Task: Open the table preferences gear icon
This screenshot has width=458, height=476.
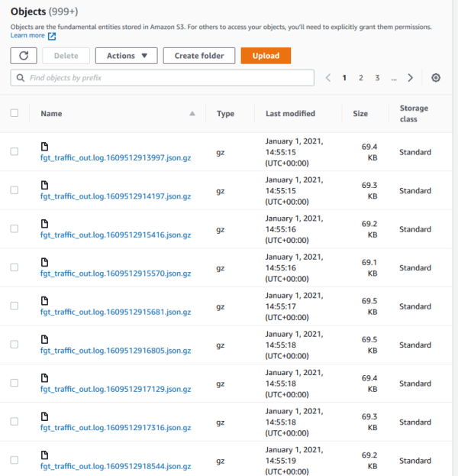Action: click(436, 78)
